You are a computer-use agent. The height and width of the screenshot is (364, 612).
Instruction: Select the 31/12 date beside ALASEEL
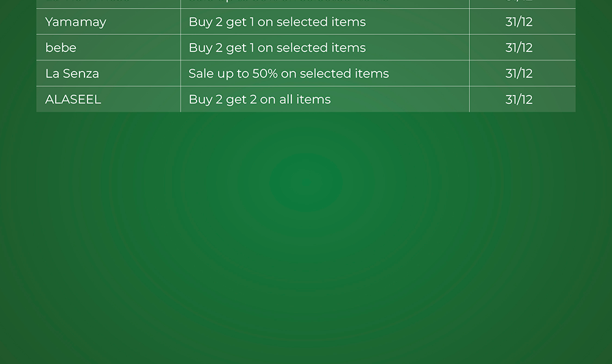[x=519, y=99]
